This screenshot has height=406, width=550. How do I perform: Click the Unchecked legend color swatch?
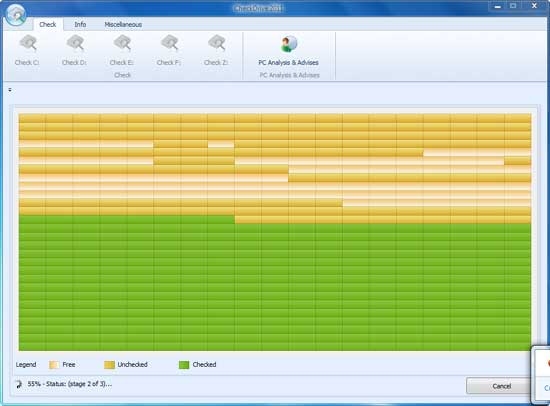click(109, 365)
